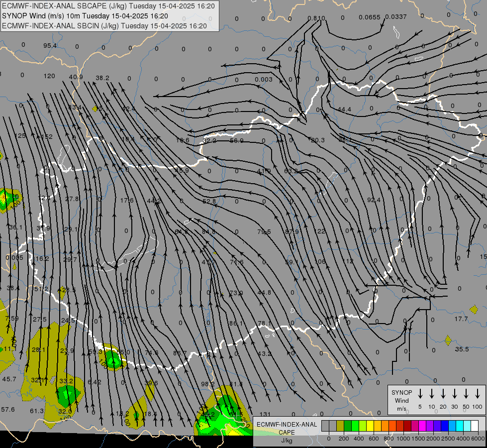Click the '0.0337' value on the map
This screenshot has width=487, height=448.
coord(396,16)
